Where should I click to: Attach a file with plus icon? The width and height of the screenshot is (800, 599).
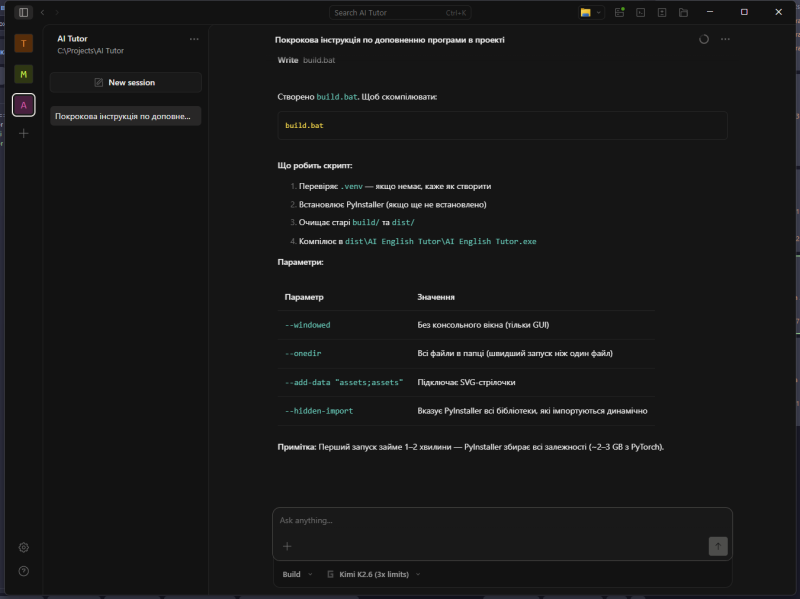[x=287, y=546]
